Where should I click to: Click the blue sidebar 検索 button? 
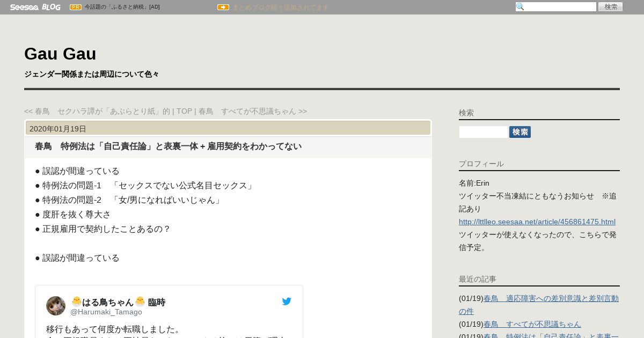(520, 132)
